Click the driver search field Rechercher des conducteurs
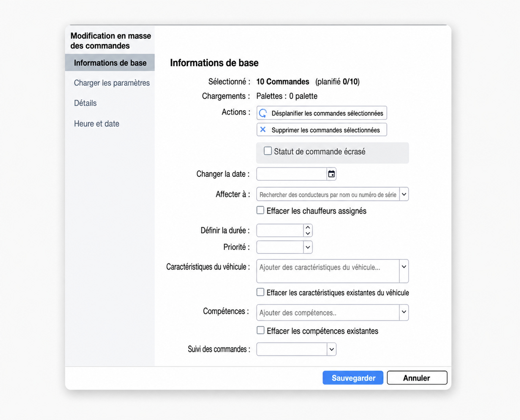520x420 pixels. [x=328, y=194]
